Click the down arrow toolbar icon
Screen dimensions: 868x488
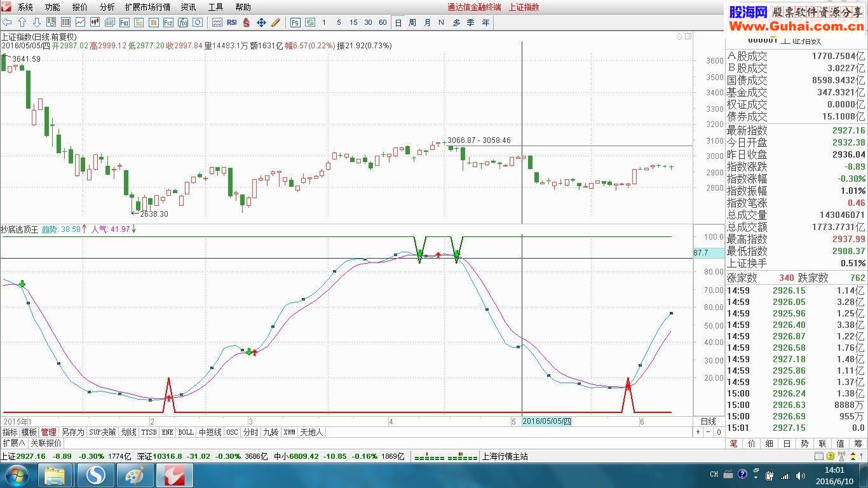(37, 22)
